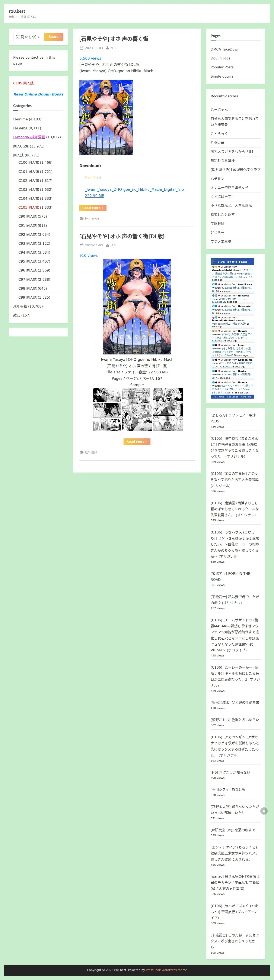Open the C92 同人誌 subcategory
Screen dimensions: 274x980
click(x=28, y=234)
